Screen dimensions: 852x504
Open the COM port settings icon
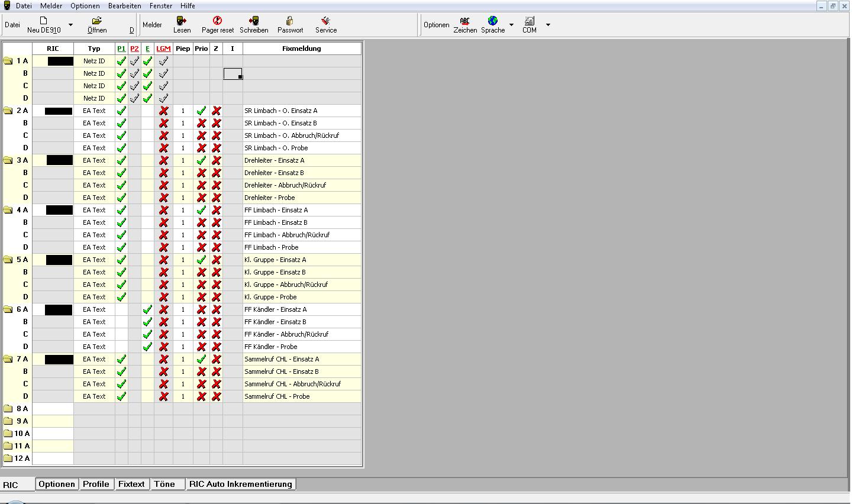pos(530,21)
